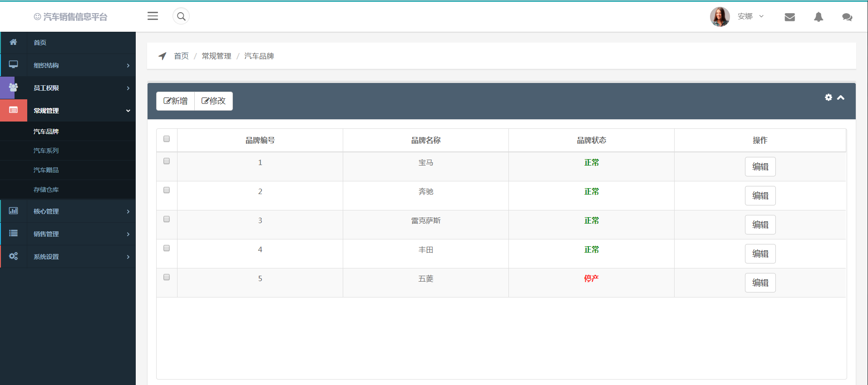The width and height of the screenshot is (868, 385).
Task: Click the gears icon beside 系统设置
Action: pyautogui.click(x=14, y=256)
